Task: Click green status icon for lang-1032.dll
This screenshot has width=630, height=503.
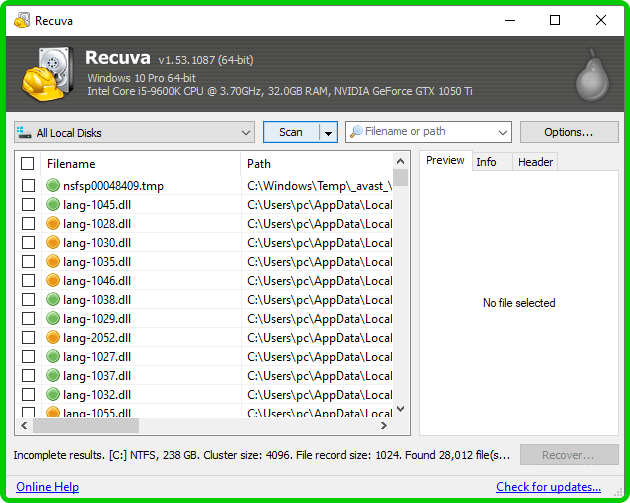Action: pyautogui.click(x=53, y=394)
